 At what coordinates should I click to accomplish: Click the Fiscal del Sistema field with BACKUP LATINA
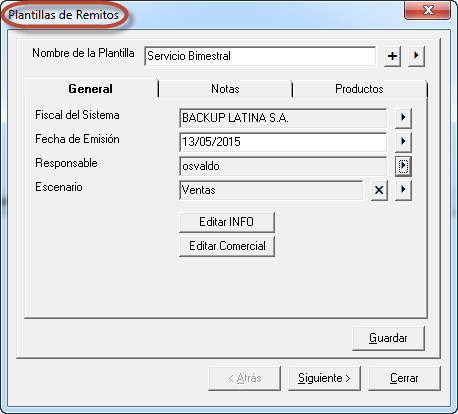tap(283, 118)
